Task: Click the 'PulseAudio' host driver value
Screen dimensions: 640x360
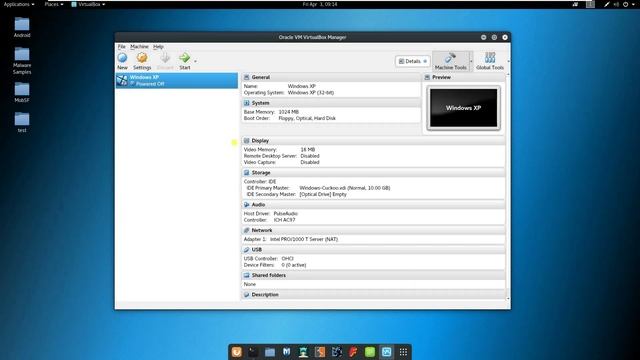Action: (x=285, y=213)
